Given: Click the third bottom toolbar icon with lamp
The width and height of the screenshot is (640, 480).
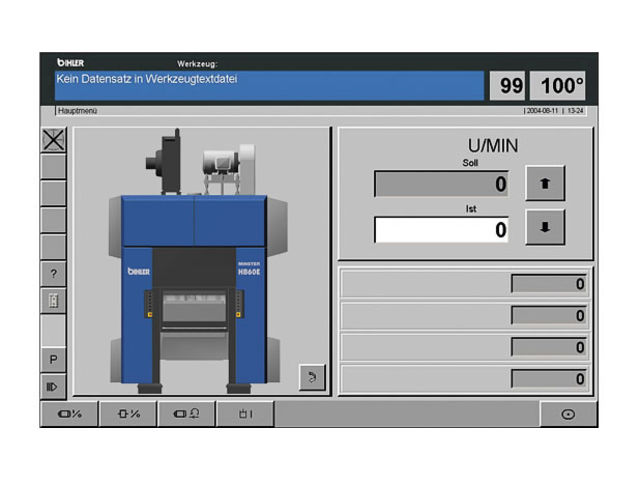Looking at the screenshot, I should 186,414.
